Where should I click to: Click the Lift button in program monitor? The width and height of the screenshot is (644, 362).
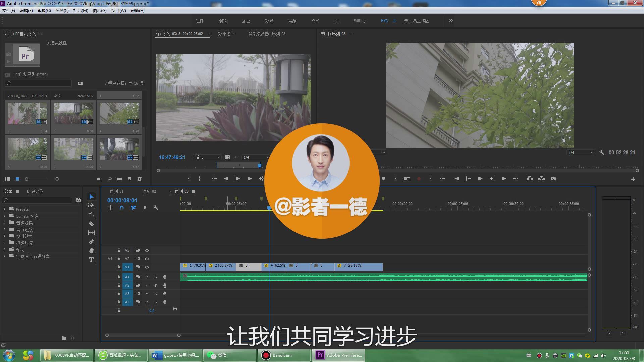click(530, 179)
